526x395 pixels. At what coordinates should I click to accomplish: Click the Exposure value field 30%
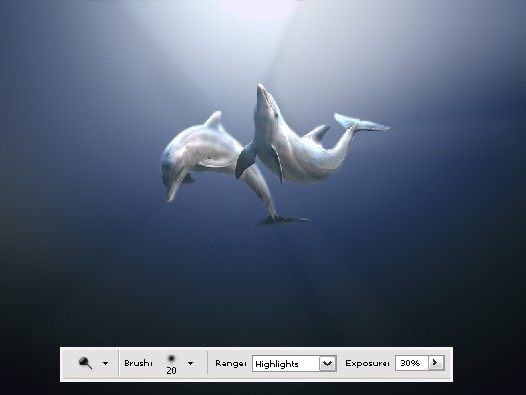pos(412,363)
